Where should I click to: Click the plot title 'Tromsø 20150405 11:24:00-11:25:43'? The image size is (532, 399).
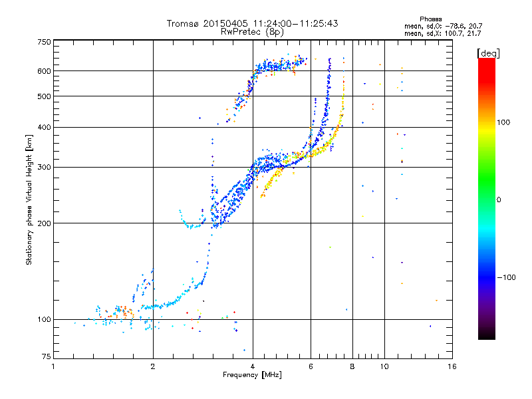[252, 23]
